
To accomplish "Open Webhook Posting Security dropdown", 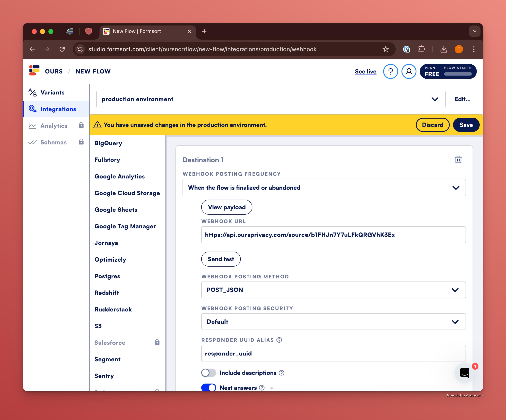I will (x=333, y=322).
